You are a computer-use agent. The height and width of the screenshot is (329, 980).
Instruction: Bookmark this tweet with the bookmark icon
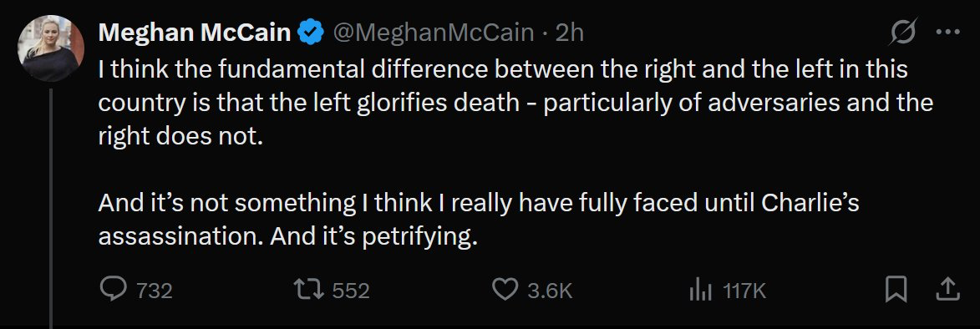pos(896,289)
